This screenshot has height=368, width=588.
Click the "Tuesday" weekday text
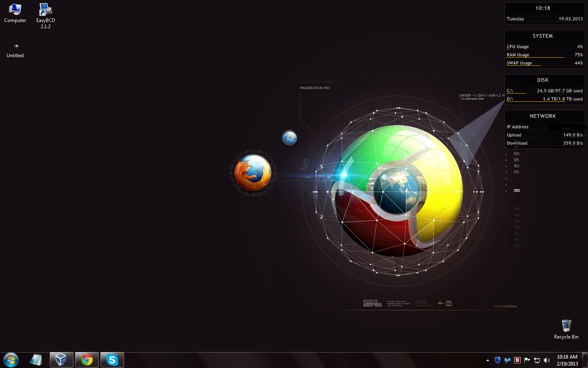(515, 19)
